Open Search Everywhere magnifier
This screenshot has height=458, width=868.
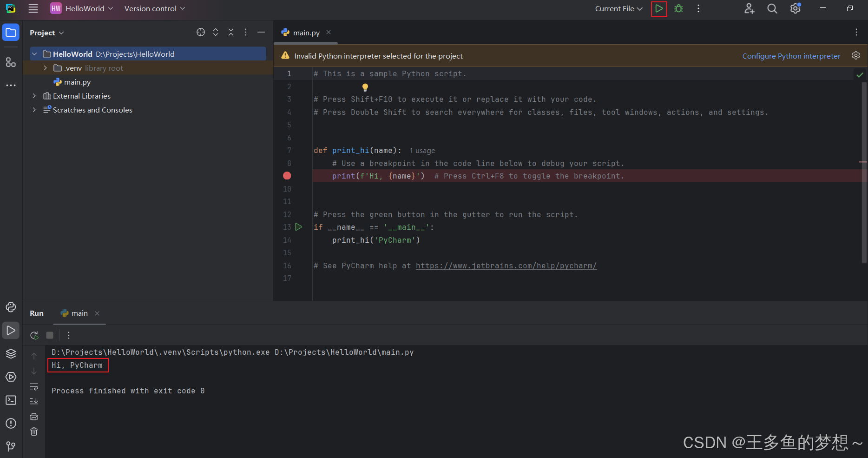tap(772, 8)
